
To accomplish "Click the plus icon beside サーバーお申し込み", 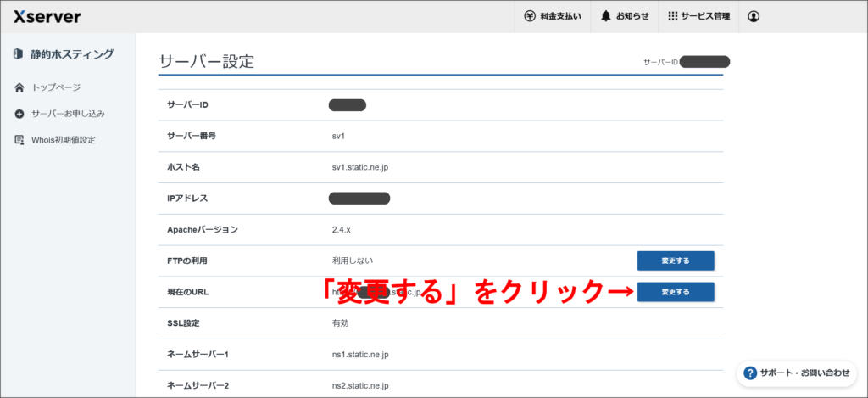I will click(19, 114).
